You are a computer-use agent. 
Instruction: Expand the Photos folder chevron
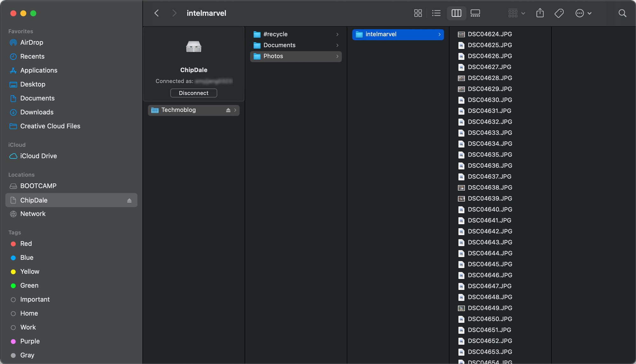(337, 56)
